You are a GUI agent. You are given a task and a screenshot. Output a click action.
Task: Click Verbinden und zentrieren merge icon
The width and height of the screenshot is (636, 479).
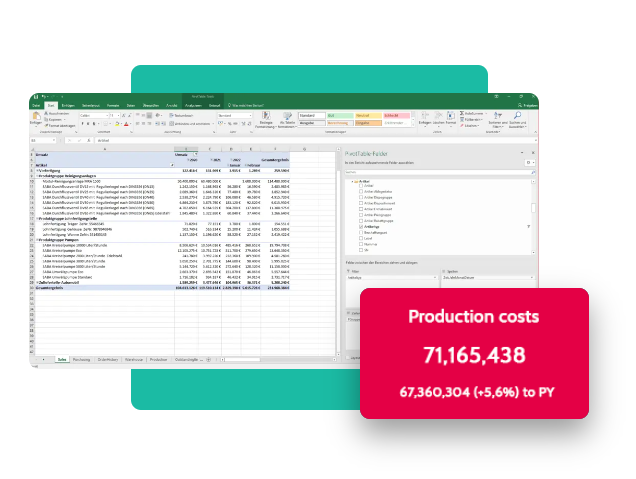pyautogui.click(x=172, y=124)
